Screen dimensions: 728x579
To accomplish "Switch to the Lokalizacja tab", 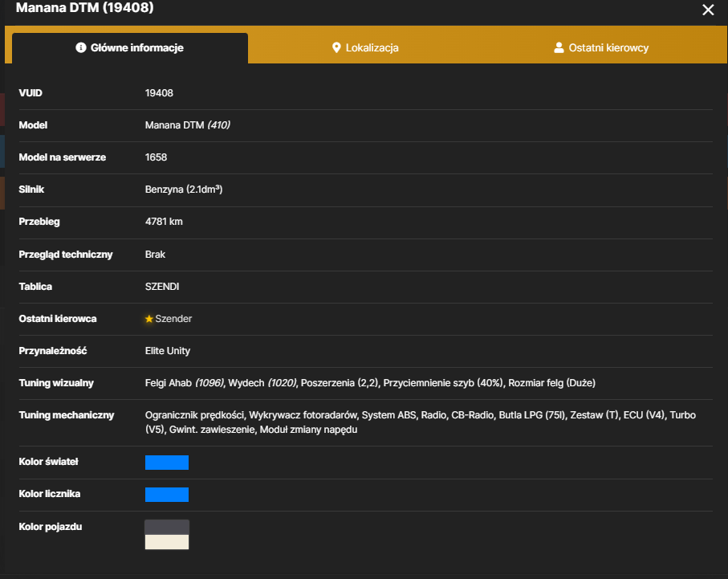I will coord(365,48).
